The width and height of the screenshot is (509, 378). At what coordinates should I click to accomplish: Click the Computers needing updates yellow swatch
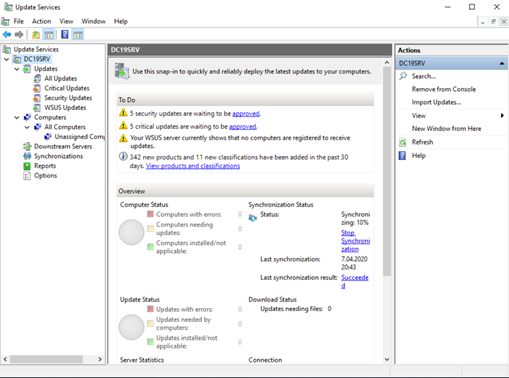click(150, 228)
